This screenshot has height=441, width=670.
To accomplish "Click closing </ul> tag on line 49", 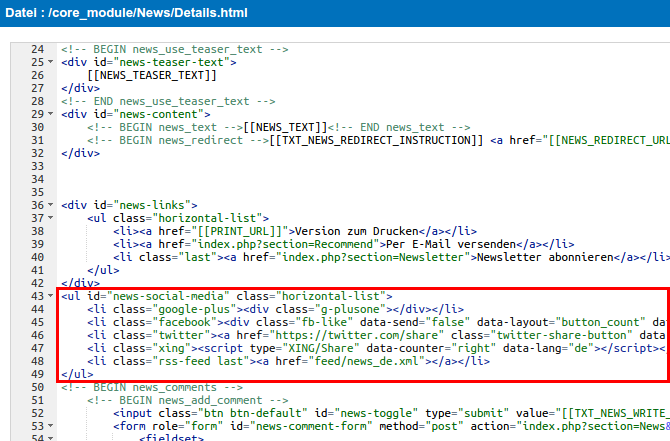I will 77,374.
